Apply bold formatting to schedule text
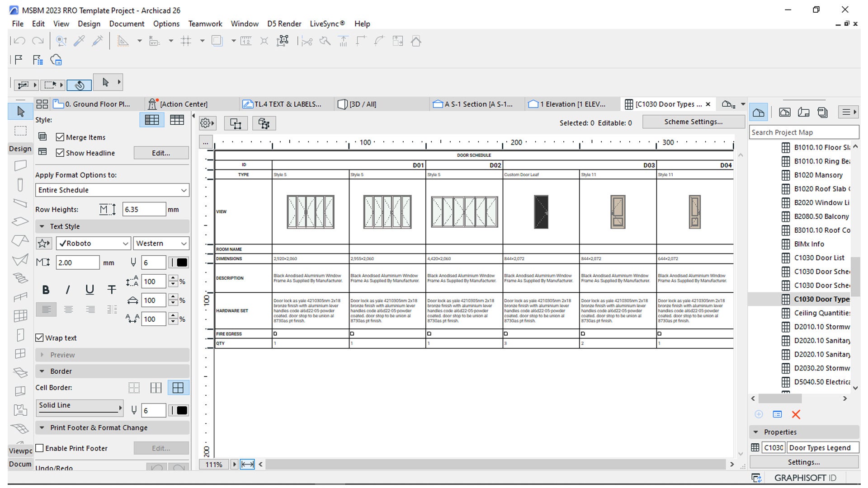Image resolution: width=868 pixels, height=488 pixels. coord(46,290)
